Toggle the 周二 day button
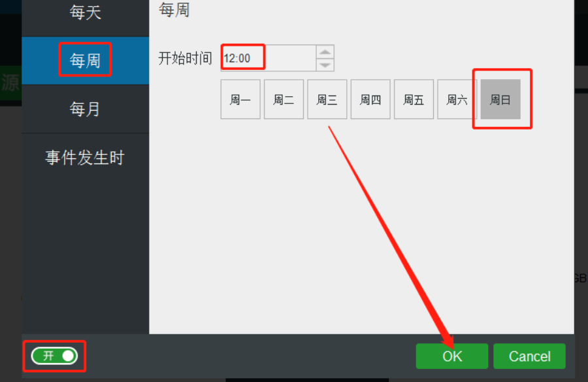588x382 pixels. [284, 99]
